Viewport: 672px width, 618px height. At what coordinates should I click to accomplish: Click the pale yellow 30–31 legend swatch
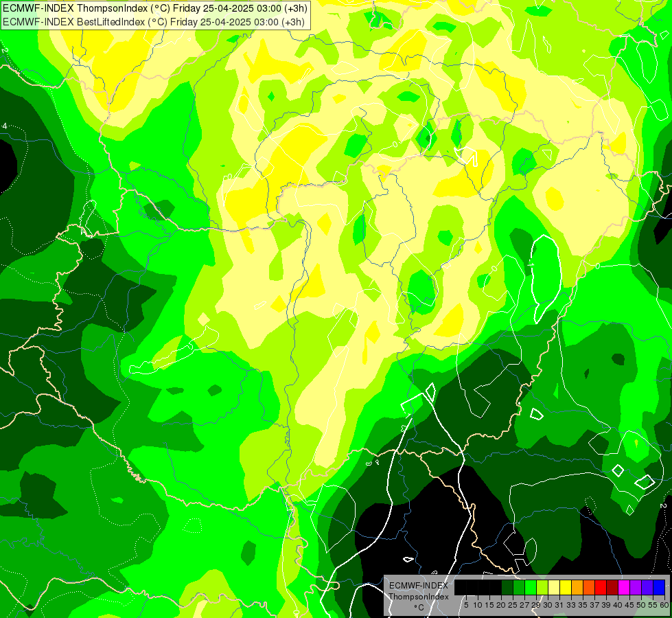(554, 588)
